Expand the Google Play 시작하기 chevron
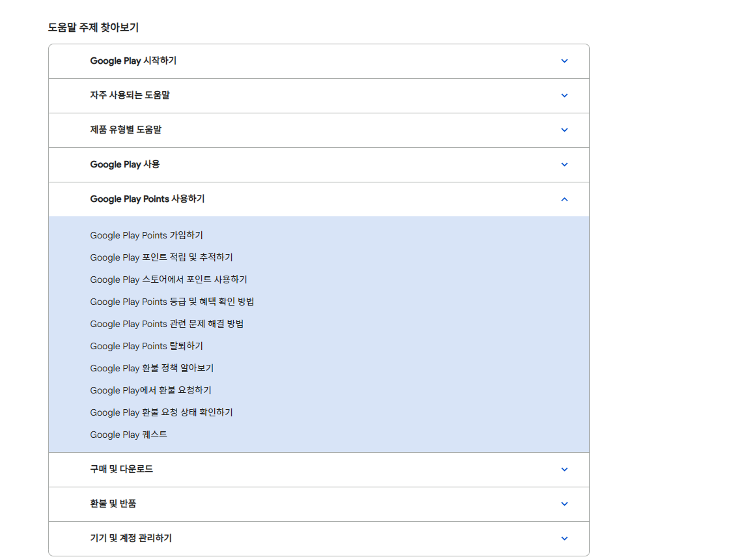 pyautogui.click(x=564, y=61)
